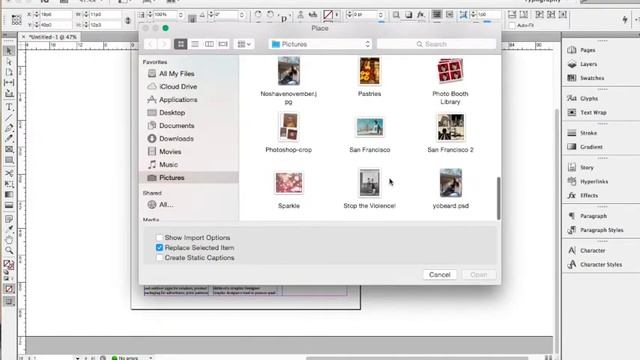Select the Photo Booth Library thumbnail
Image resolution: width=640 pixels, height=360 pixels.
point(450,71)
